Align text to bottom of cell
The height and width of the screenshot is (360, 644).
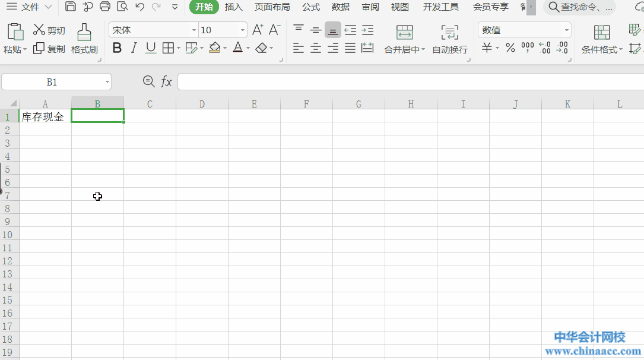point(332,30)
